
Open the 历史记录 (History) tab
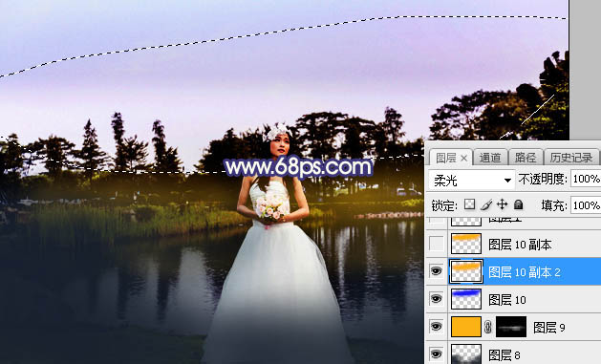click(570, 158)
